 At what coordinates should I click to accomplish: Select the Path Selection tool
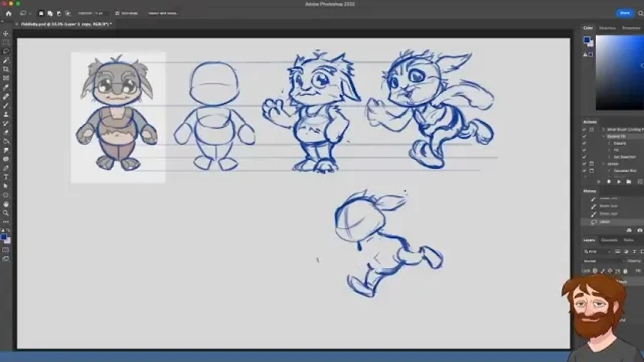[x=6, y=186]
